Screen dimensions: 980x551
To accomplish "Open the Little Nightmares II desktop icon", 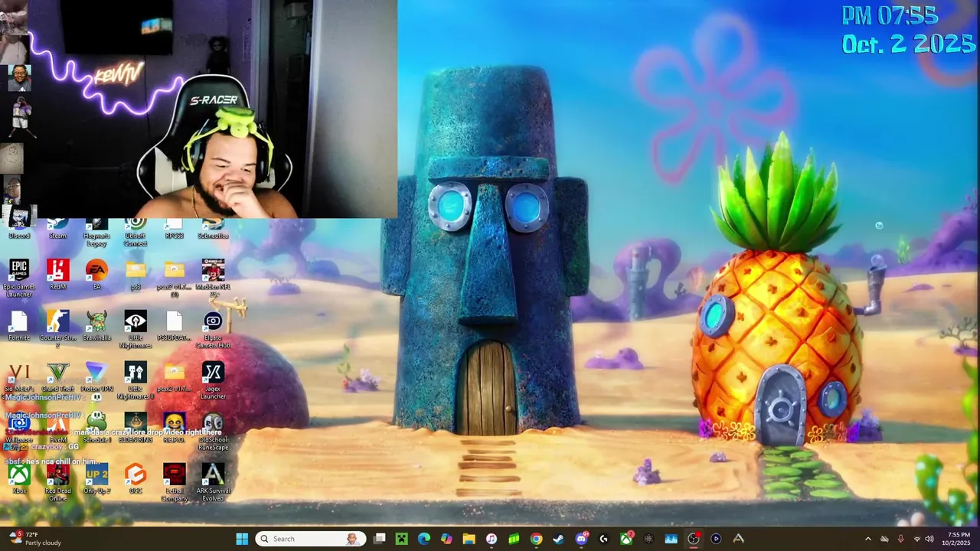I will click(x=136, y=380).
